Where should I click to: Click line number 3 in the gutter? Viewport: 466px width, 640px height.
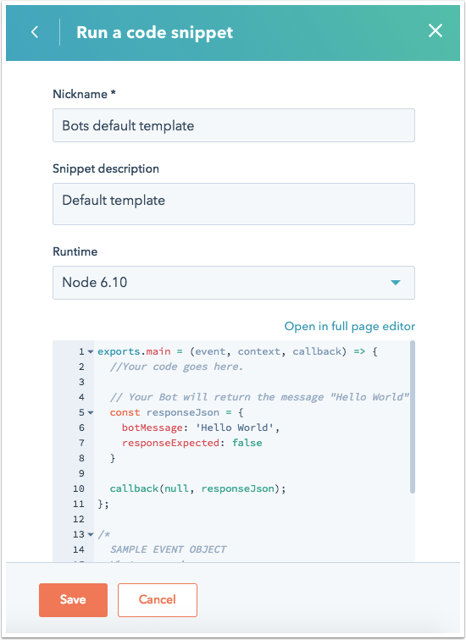pos(82,382)
